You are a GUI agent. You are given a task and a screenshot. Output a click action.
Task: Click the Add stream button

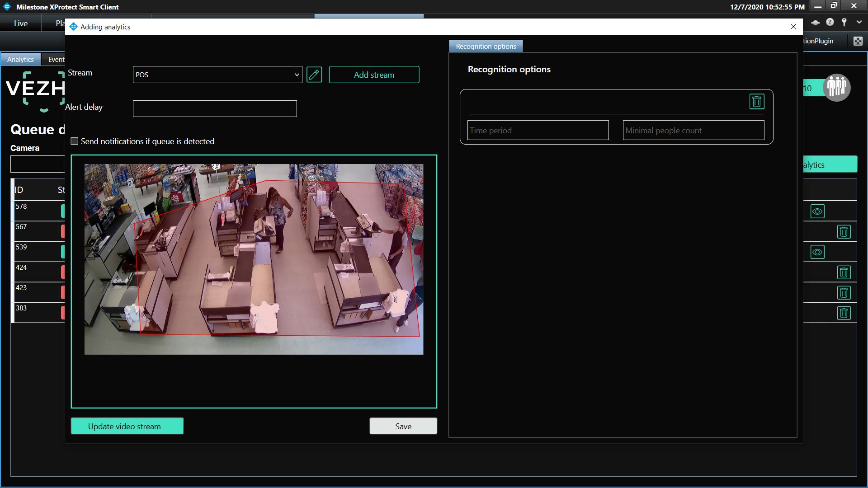(374, 75)
